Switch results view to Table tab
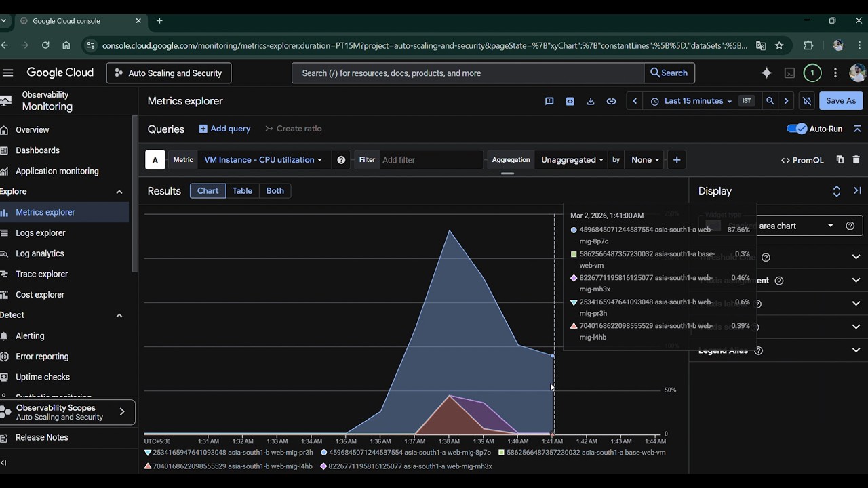868x488 pixels. tap(242, 191)
